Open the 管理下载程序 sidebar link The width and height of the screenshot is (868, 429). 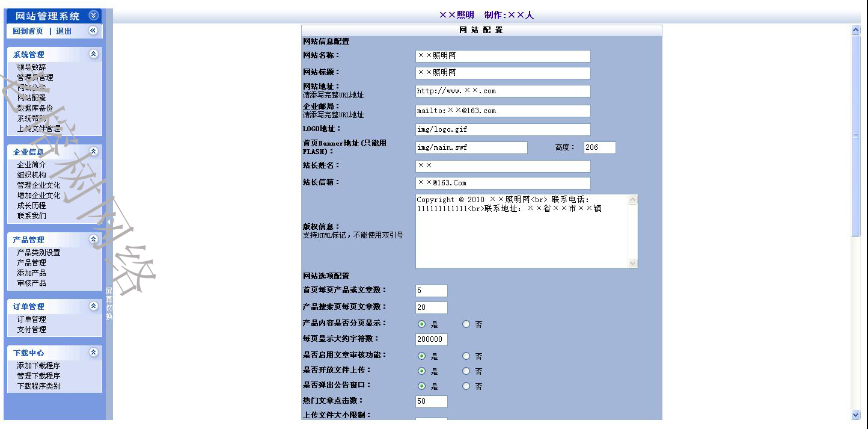click(x=38, y=376)
